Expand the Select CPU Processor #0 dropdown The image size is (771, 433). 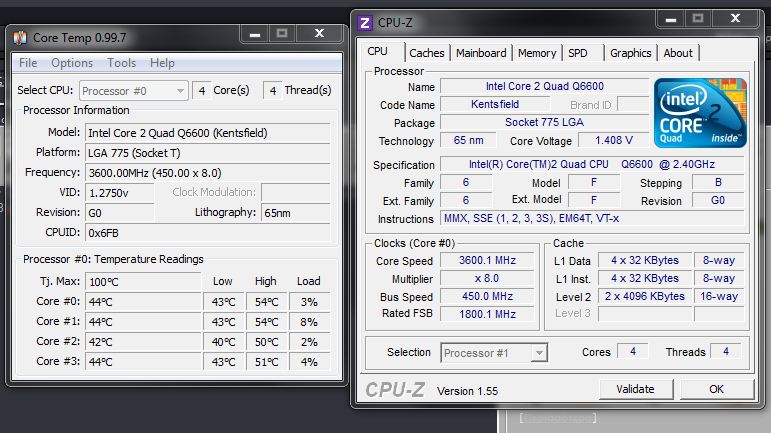coord(134,91)
